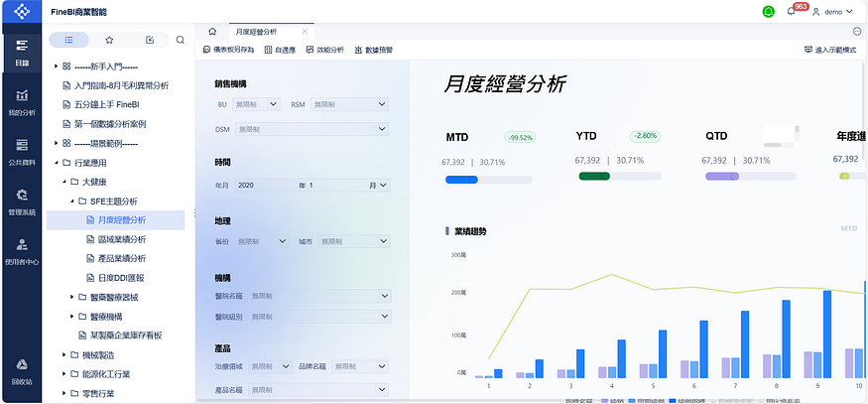
Task: Expand the 醫療機構 folder
Action: 72,317
